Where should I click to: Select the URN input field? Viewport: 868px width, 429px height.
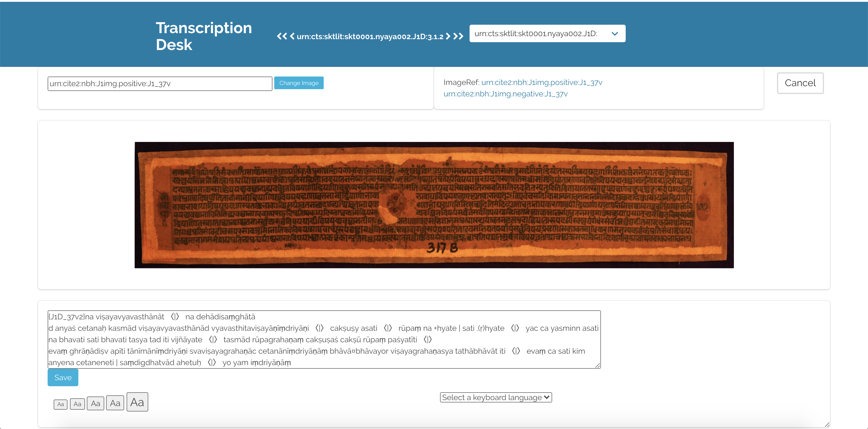tap(159, 83)
